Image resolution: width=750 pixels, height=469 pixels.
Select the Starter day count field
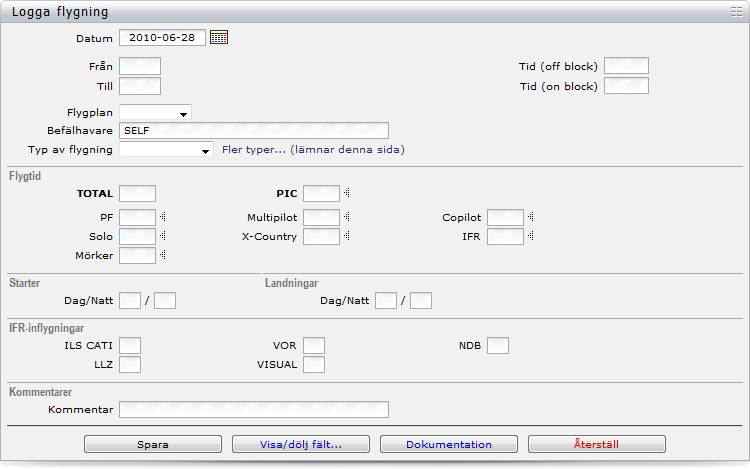point(130,301)
